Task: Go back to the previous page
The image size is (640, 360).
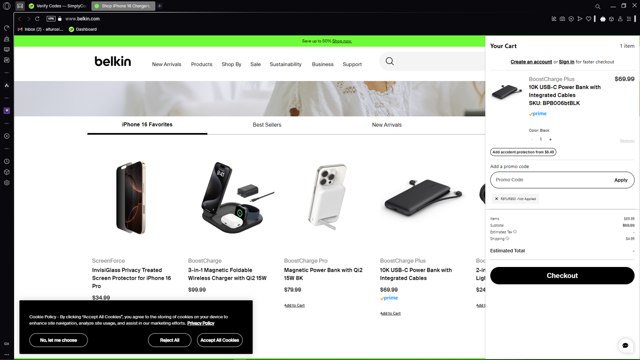Action: click(19, 19)
